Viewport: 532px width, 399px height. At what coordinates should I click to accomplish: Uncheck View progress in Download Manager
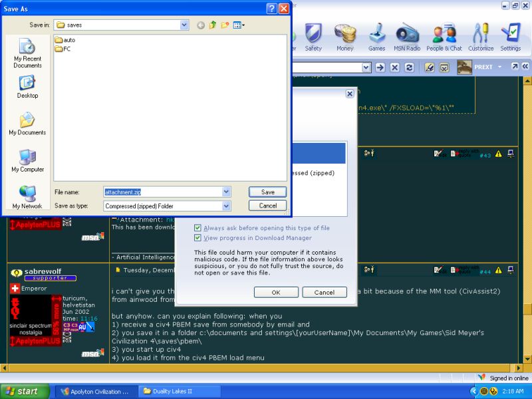tap(198, 237)
